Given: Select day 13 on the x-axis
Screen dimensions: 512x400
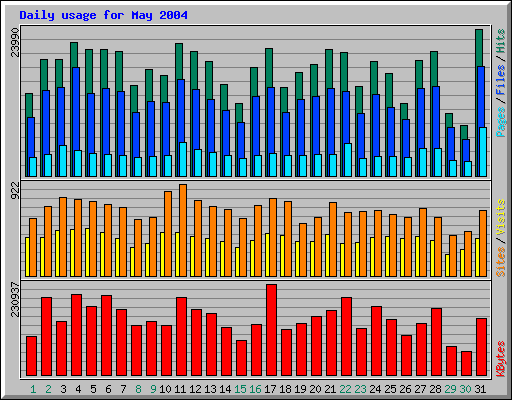Looking at the screenshot, I should 210,389.
